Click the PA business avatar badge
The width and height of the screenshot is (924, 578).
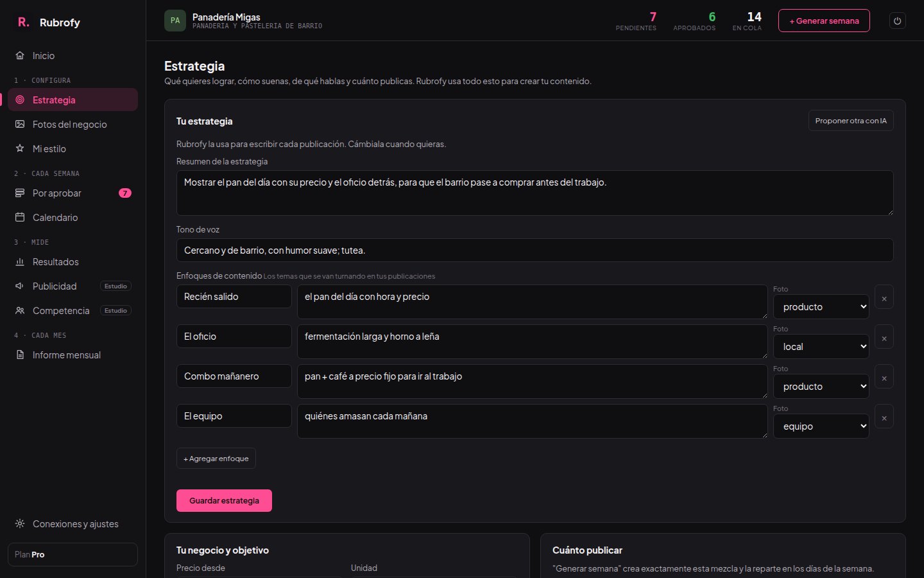click(x=175, y=21)
